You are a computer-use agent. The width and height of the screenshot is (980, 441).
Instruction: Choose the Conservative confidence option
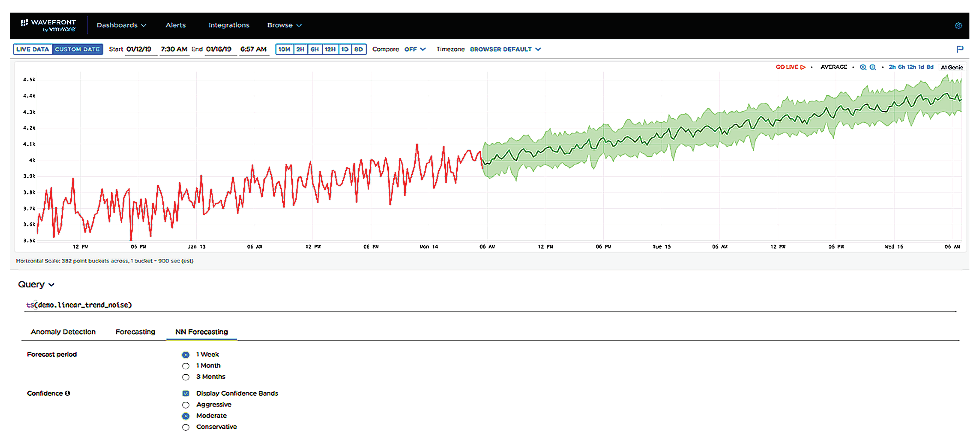tap(186, 427)
